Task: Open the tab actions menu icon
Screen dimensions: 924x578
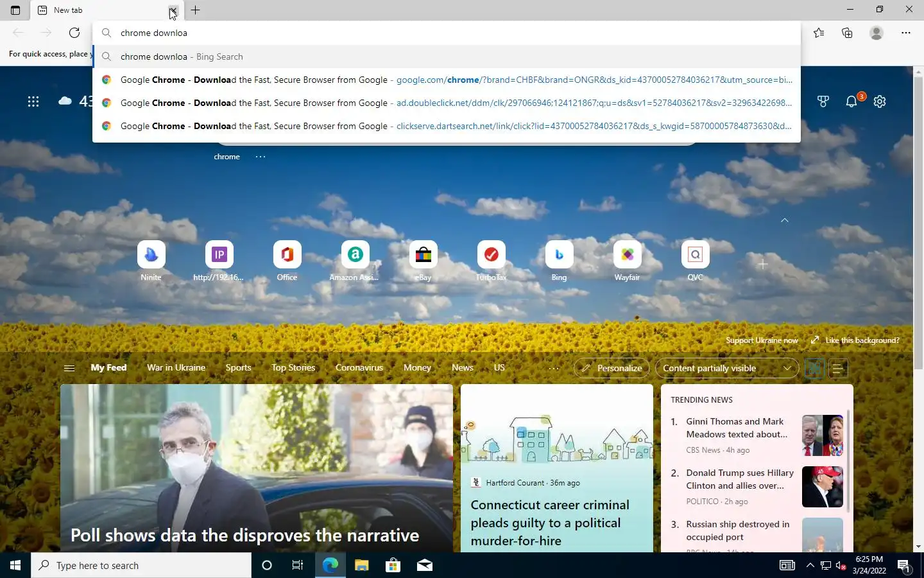Action: 15,10
